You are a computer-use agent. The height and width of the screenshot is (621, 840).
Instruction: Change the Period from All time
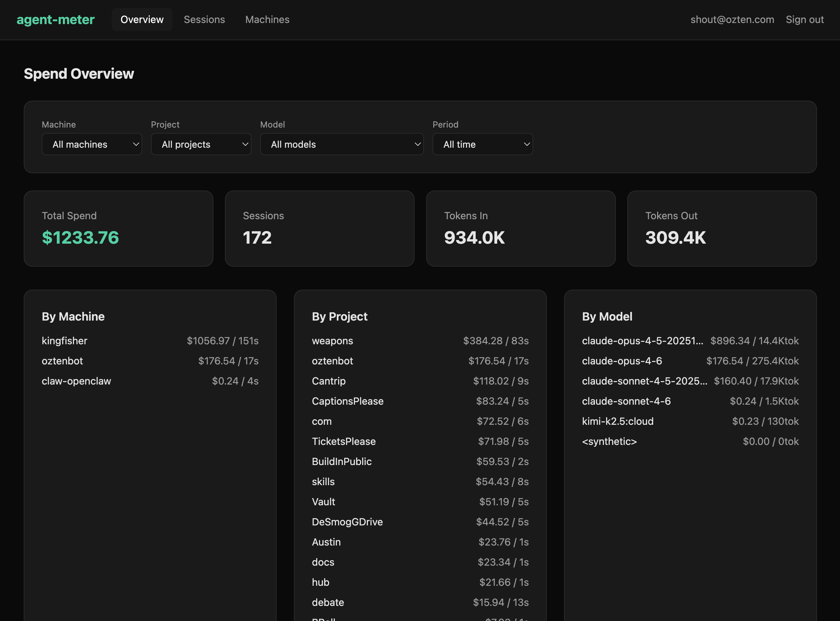point(483,144)
